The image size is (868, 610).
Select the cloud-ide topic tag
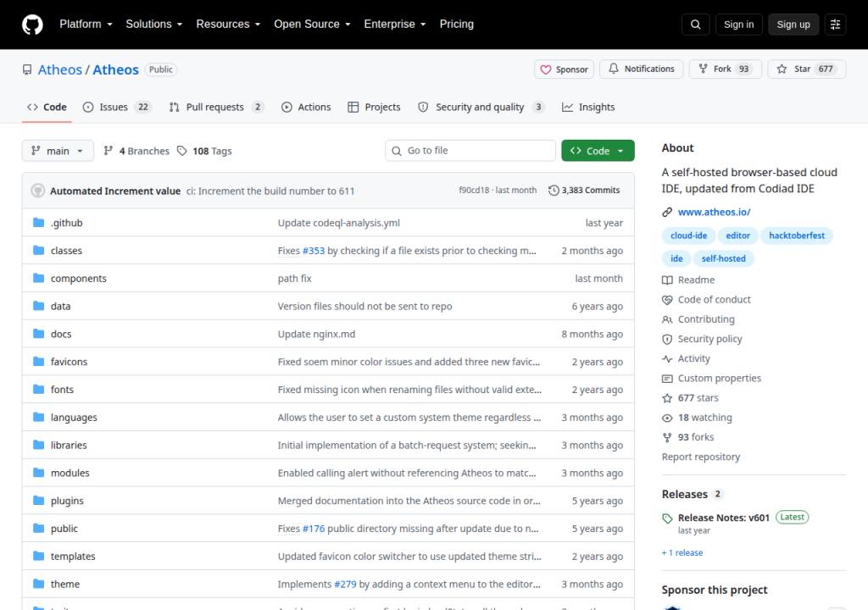pos(688,236)
